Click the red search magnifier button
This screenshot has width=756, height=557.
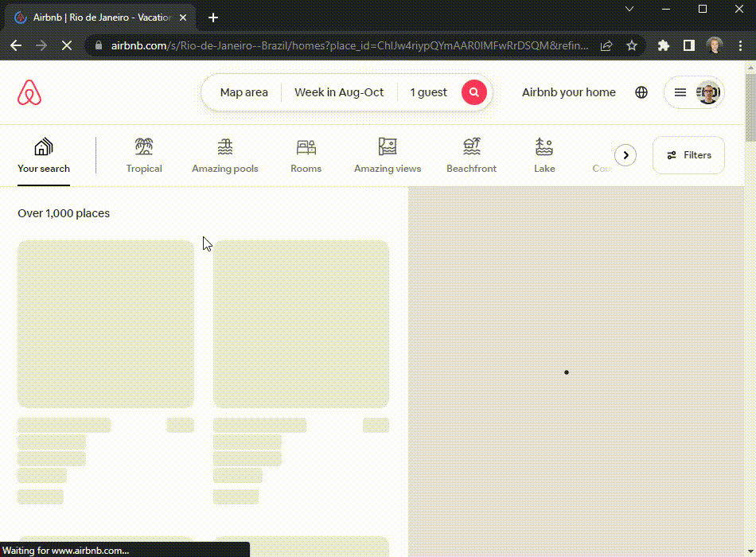point(474,92)
